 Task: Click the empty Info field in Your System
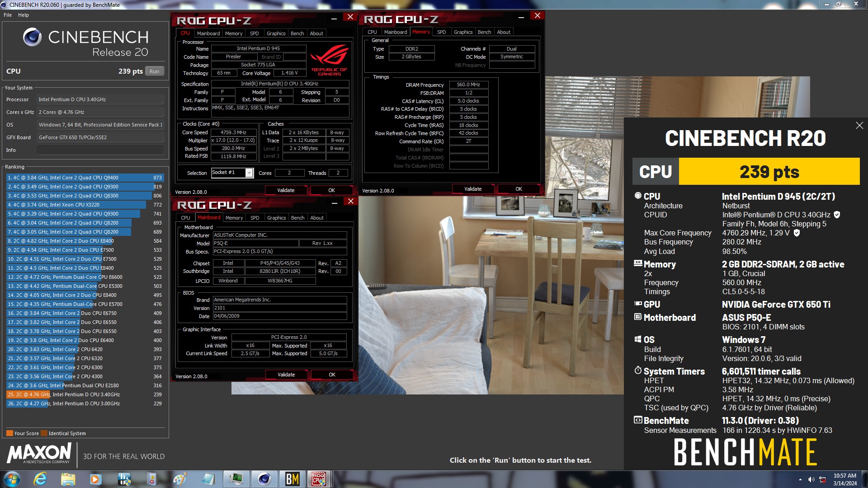(100, 150)
